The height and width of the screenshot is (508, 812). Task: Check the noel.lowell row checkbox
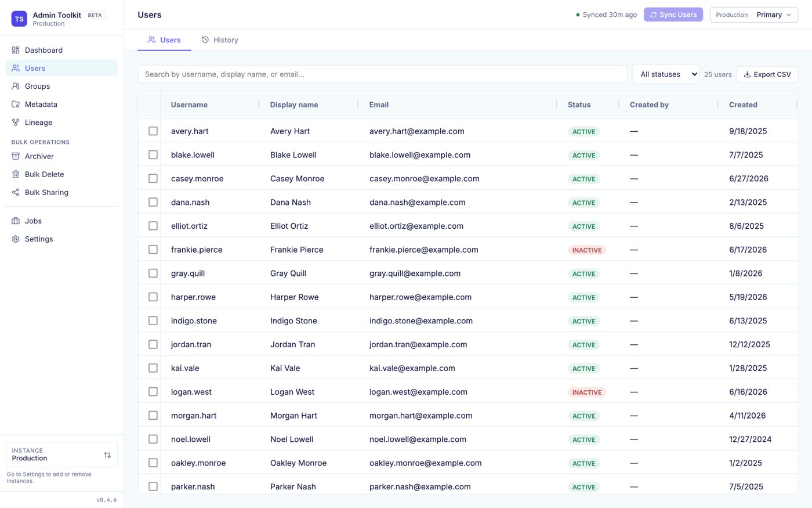[153, 439]
